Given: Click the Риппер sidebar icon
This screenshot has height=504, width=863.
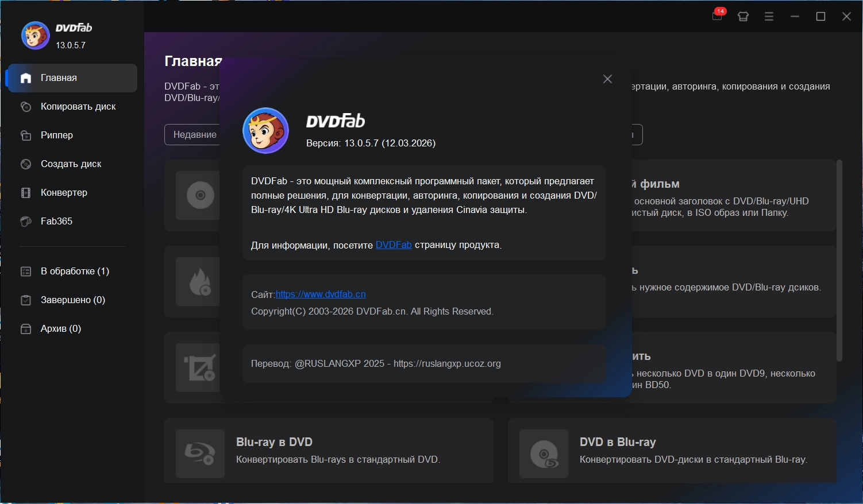Looking at the screenshot, I should coord(26,135).
